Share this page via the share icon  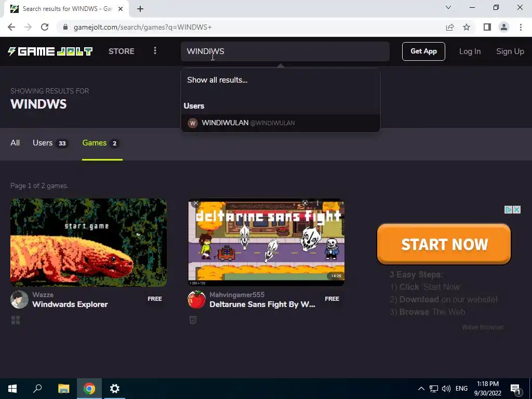[450, 27]
